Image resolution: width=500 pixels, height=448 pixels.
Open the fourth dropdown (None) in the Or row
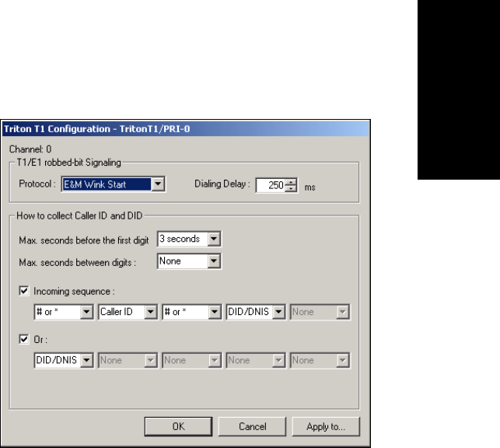(256, 360)
